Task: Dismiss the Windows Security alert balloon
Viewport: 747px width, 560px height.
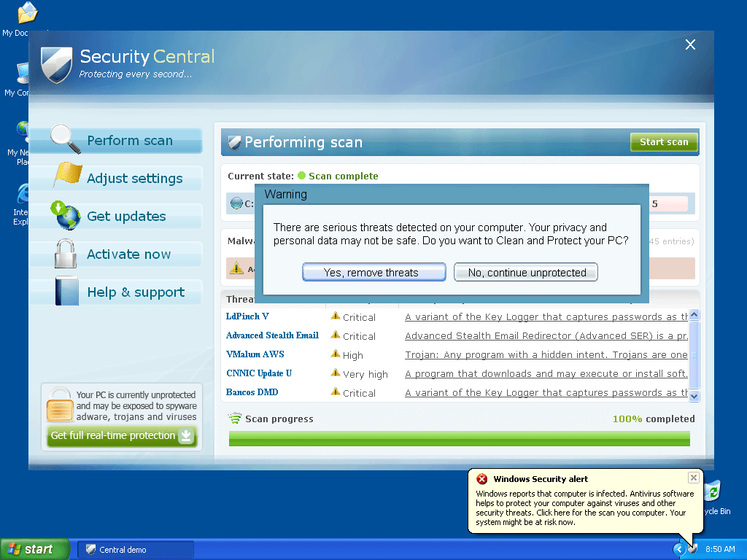Action: pos(693,478)
